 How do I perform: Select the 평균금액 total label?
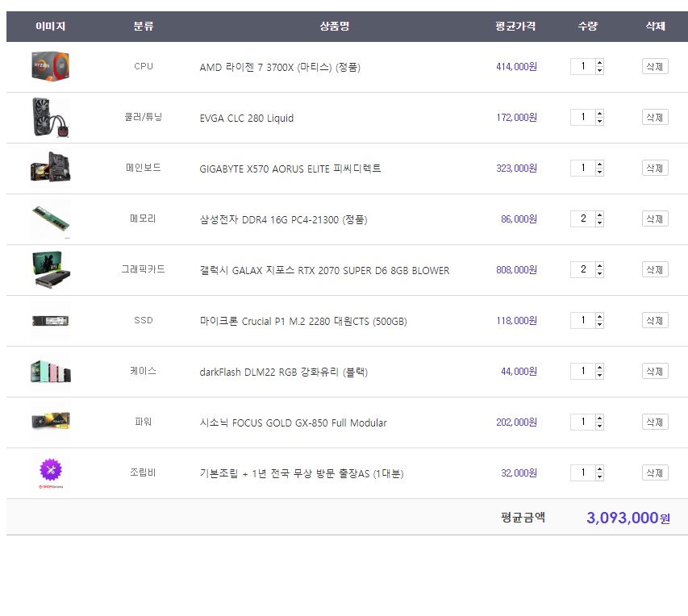tap(523, 518)
